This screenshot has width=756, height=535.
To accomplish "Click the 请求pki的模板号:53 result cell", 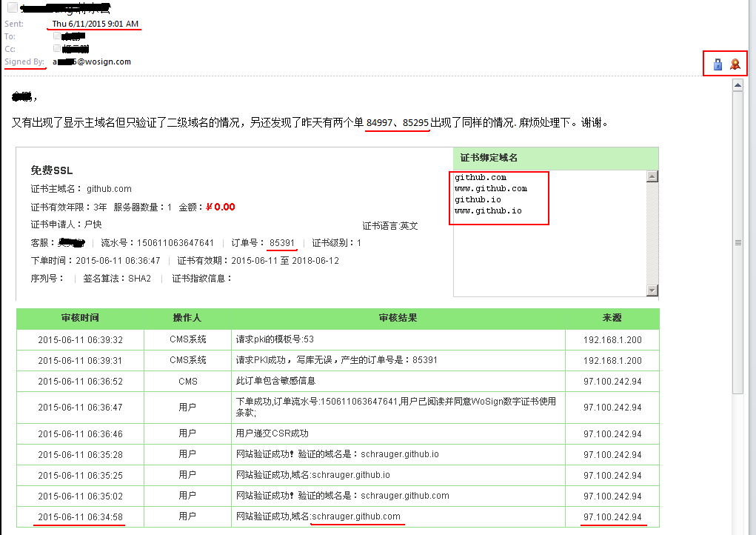I will point(398,339).
